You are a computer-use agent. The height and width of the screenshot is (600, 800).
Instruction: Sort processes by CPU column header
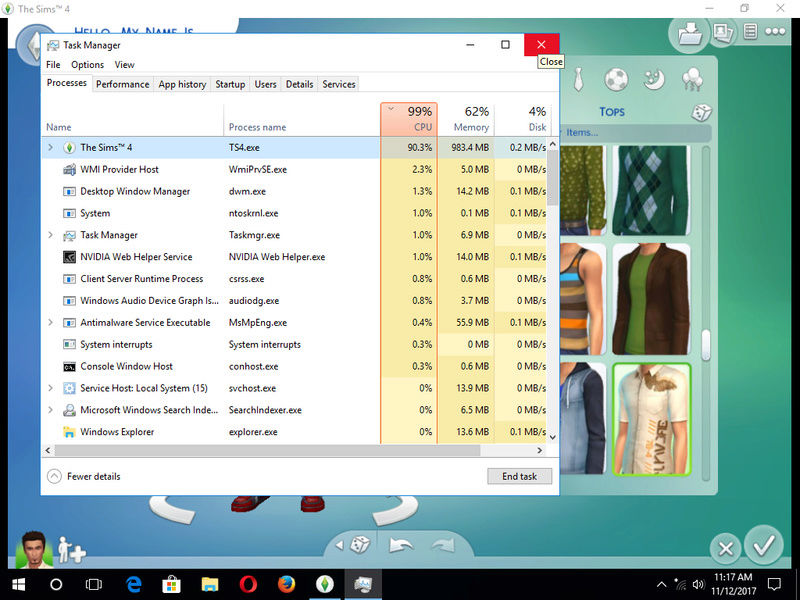coord(409,119)
